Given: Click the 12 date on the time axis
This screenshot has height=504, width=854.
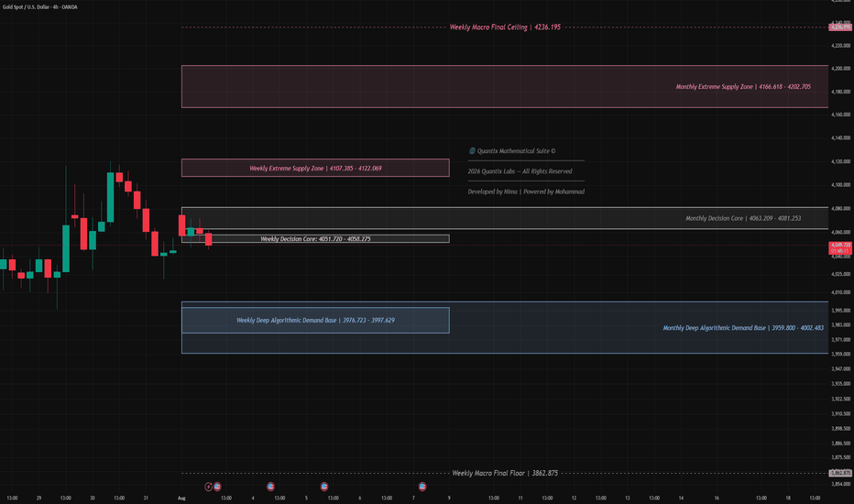Looking at the screenshot, I should tap(574, 498).
